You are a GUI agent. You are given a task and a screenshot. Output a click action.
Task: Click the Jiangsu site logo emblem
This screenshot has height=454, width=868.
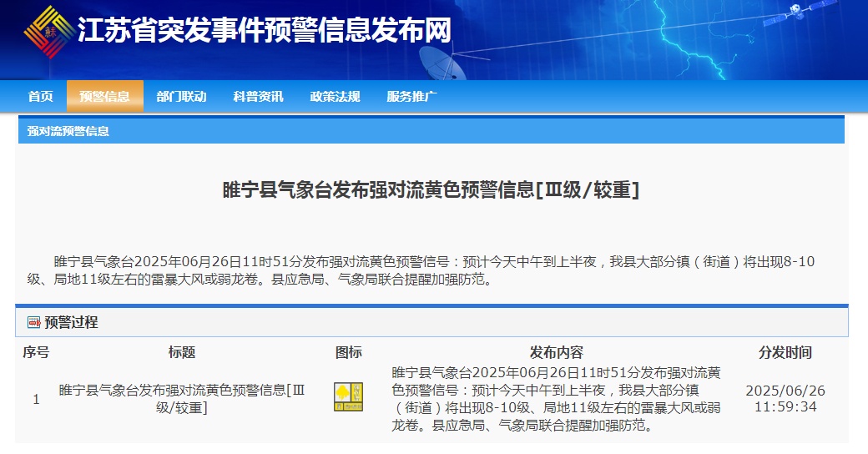48,32
